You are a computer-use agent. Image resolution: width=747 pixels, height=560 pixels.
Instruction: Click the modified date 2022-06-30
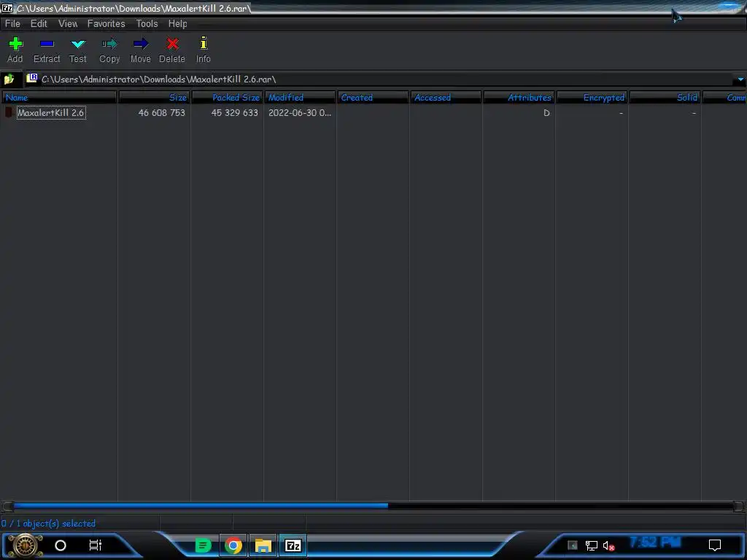pos(299,113)
